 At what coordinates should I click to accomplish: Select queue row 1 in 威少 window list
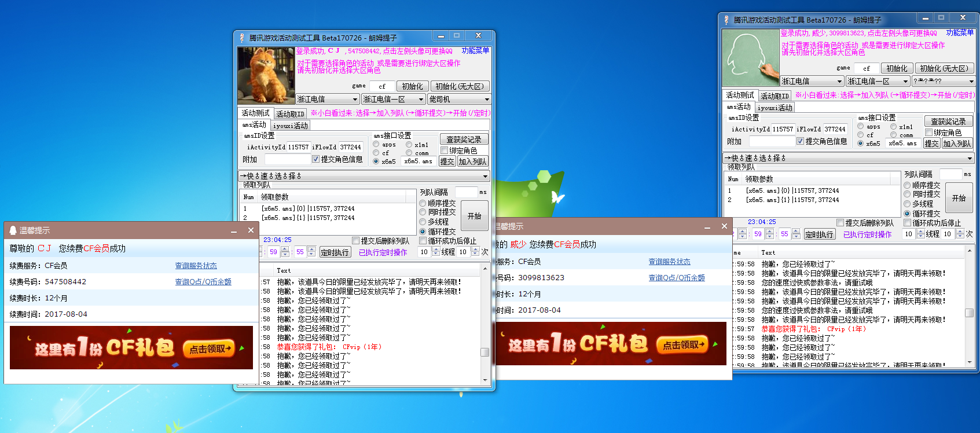(x=811, y=190)
